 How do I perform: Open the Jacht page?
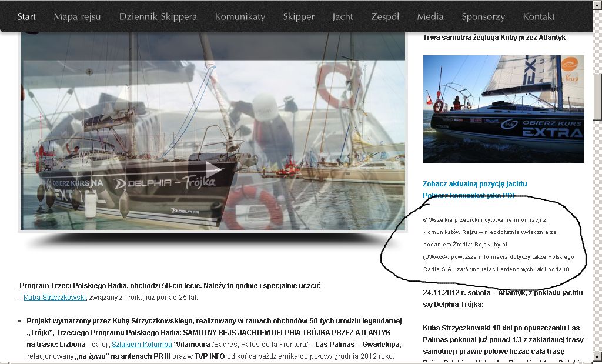pos(343,16)
